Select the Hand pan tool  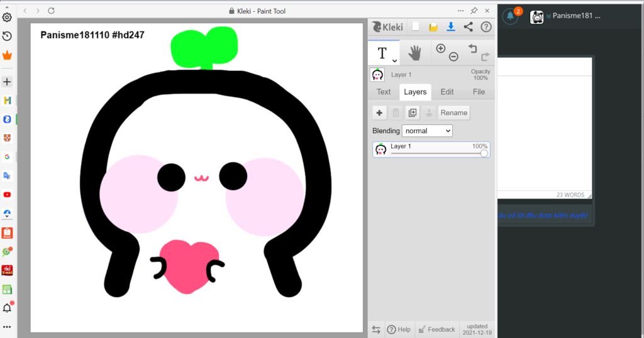click(x=415, y=53)
